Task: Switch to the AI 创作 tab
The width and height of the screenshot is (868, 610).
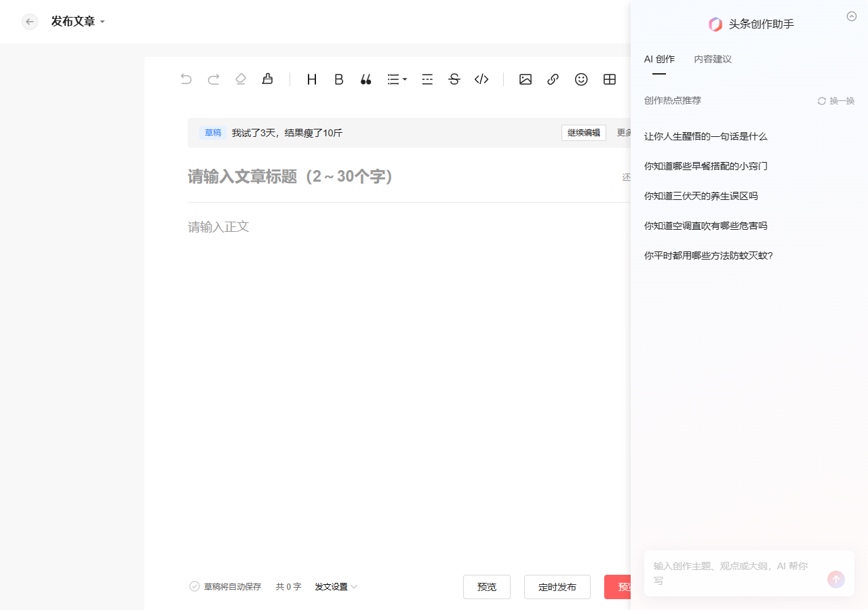Action: pos(659,60)
